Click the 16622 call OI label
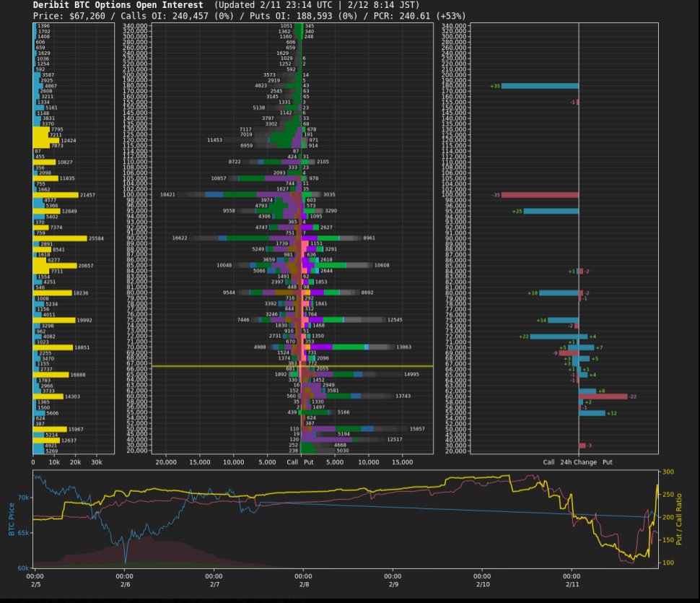Image resolution: width=700 pixels, height=603 pixels. [180, 238]
